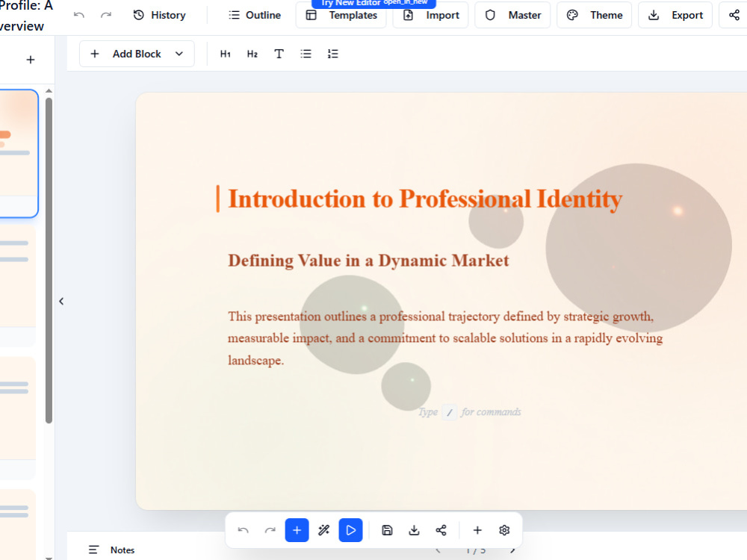This screenshot has height=560, width=747.
Task: Click the subtitle Defining Value in a Dynamic Market
Action: pyautogui.click(x=368, y=261)
